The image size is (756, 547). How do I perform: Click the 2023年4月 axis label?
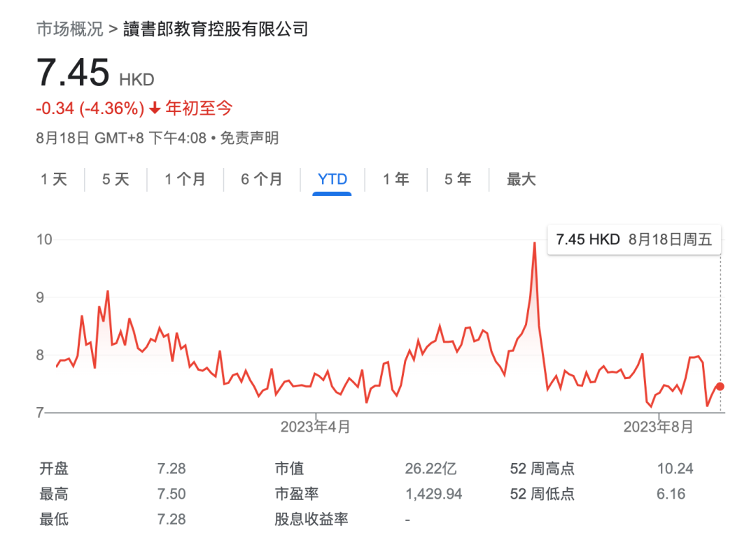[x=315, y=427]
